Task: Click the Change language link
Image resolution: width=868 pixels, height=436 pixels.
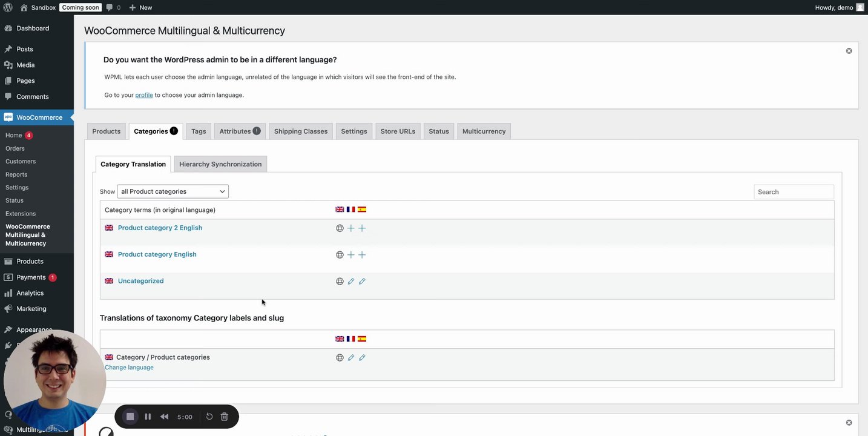Action: (x=129, y=368)
